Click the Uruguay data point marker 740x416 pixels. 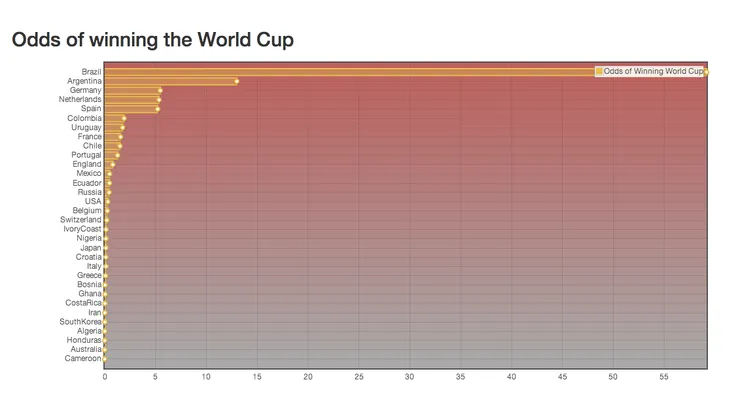click(122, 127)
